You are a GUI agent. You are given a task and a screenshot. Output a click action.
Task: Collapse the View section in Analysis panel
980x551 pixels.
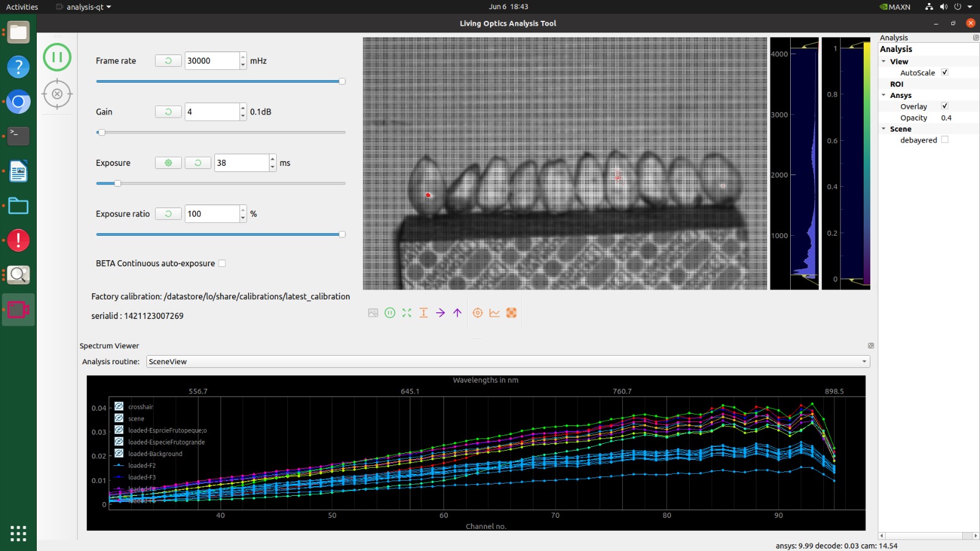coord(884,61)
